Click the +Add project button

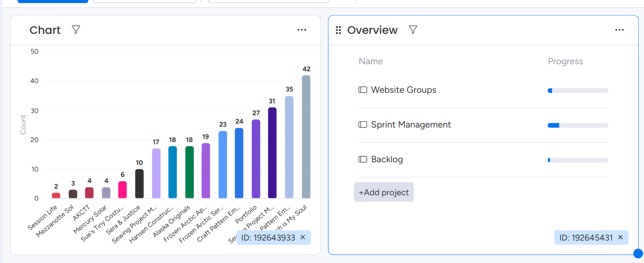pos(384,192)
